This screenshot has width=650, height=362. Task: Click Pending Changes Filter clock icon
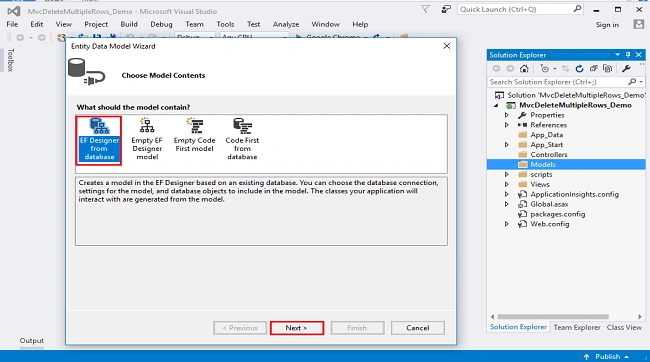545,68
